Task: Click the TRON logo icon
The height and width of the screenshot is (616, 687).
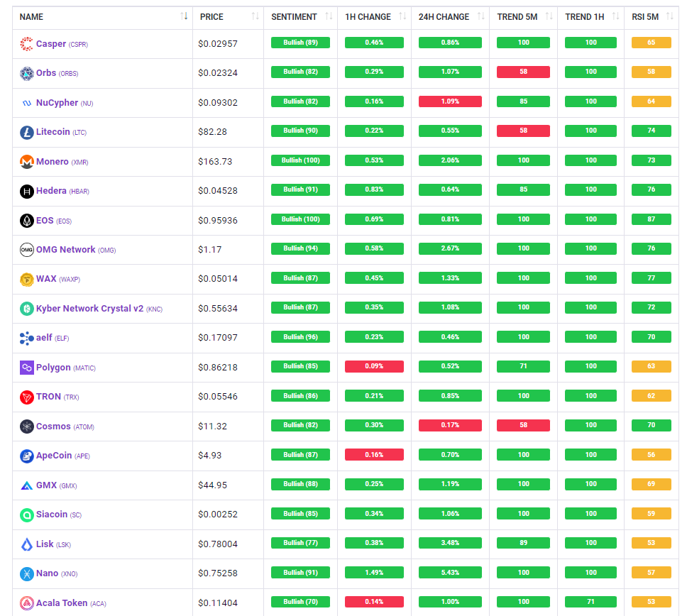Action: click(x=26, y=397)
